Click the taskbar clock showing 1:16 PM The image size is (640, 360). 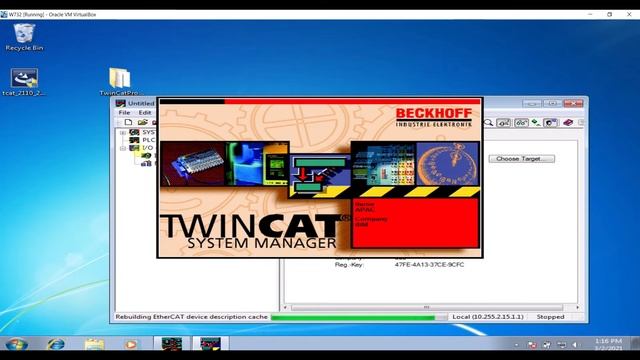coord(608,344)
